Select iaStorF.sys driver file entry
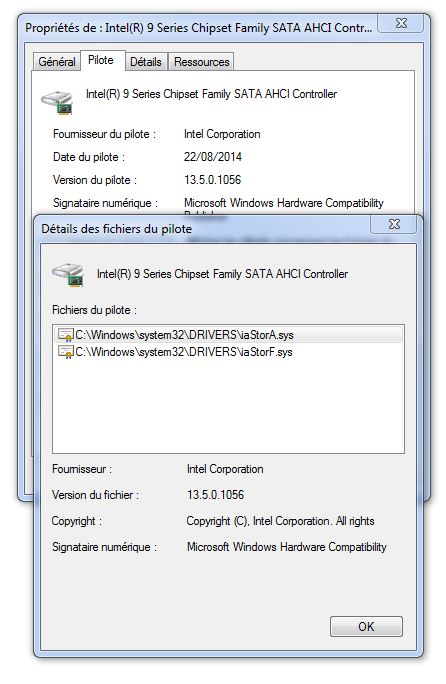Viewport: 446px width, 684px height. tap(228, 352)
